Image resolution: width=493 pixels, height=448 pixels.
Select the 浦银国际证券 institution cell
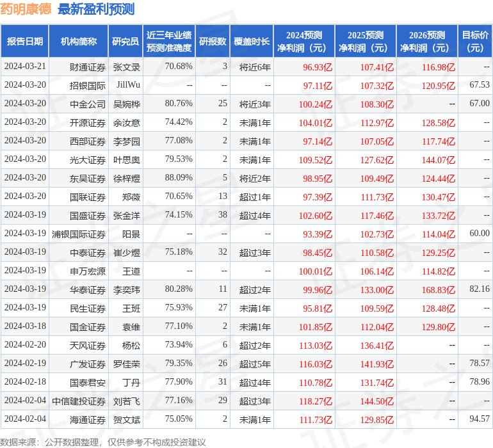point(79,234)
